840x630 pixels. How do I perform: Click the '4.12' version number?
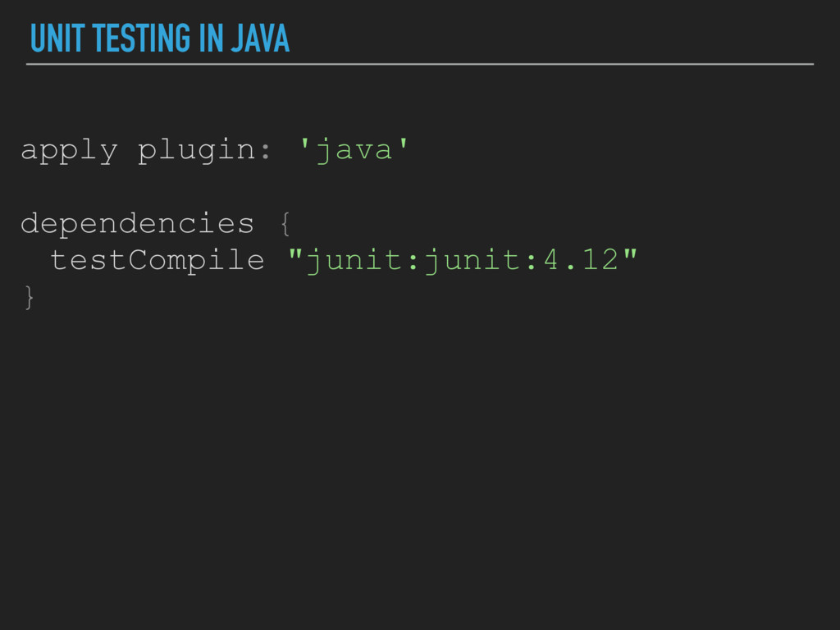click(582, 260)
